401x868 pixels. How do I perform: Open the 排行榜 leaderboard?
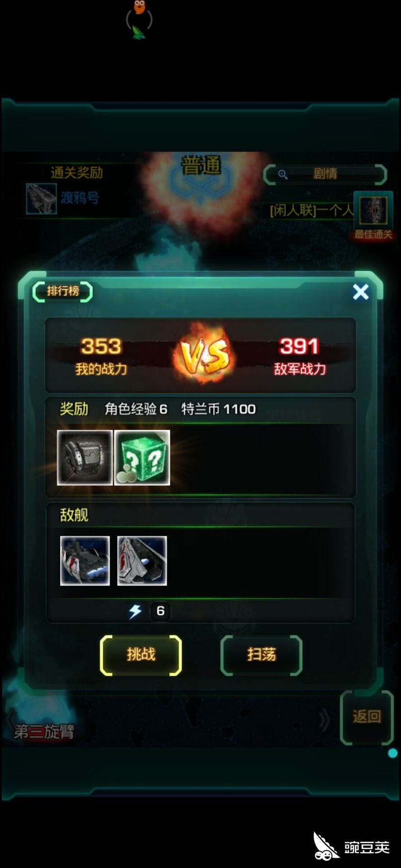(x=62, y=291)
